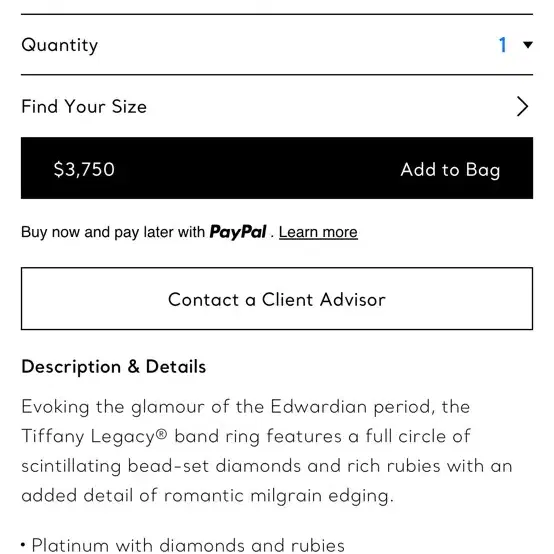This screenshot has width=554, height=554.
Task: Expand Find Your Size chevron arrow
Action: click(523, 106)
